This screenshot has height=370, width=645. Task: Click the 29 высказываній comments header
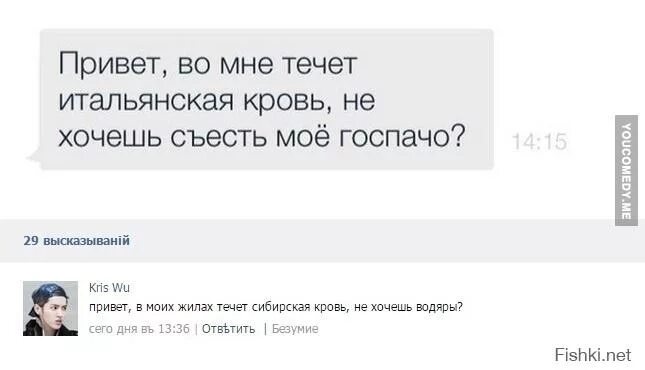tap(77, 240)
